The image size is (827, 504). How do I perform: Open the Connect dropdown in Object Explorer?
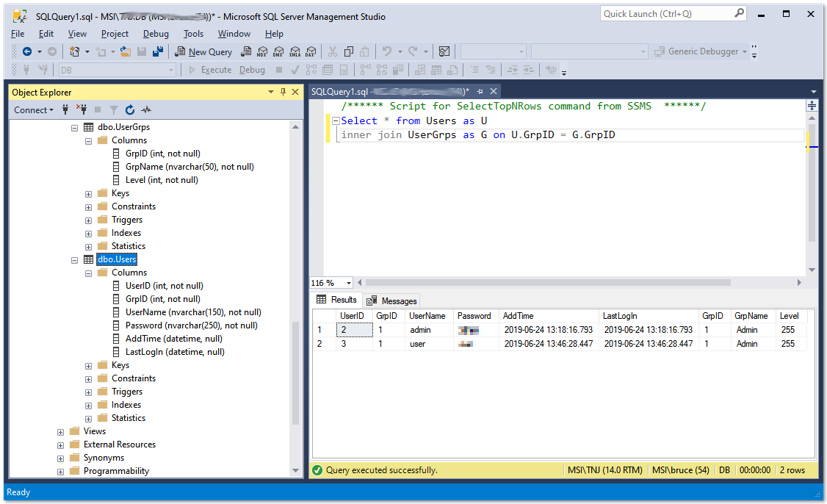(x=34, y=110)
